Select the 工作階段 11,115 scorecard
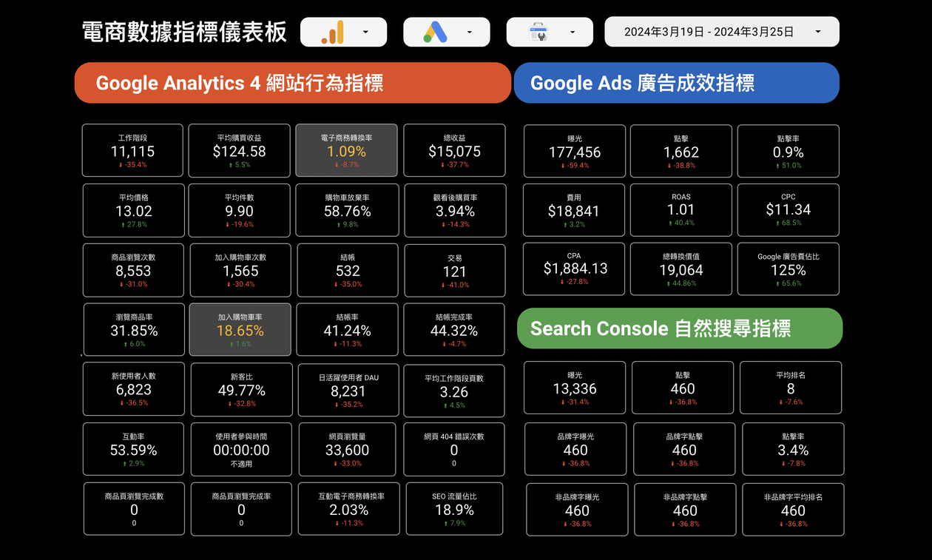Image resolution: width=932 pixels, height=560 pixels. [x=132, y=150]
